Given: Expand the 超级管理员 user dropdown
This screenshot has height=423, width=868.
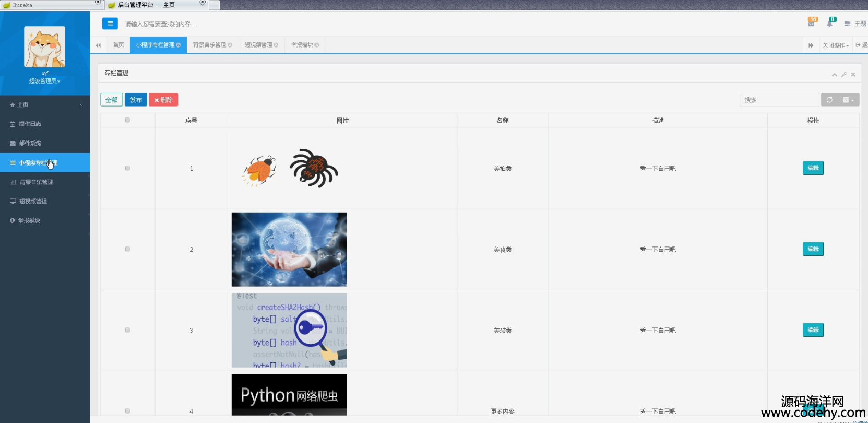Looking at the screenshot, I should (x=45, y=81).
